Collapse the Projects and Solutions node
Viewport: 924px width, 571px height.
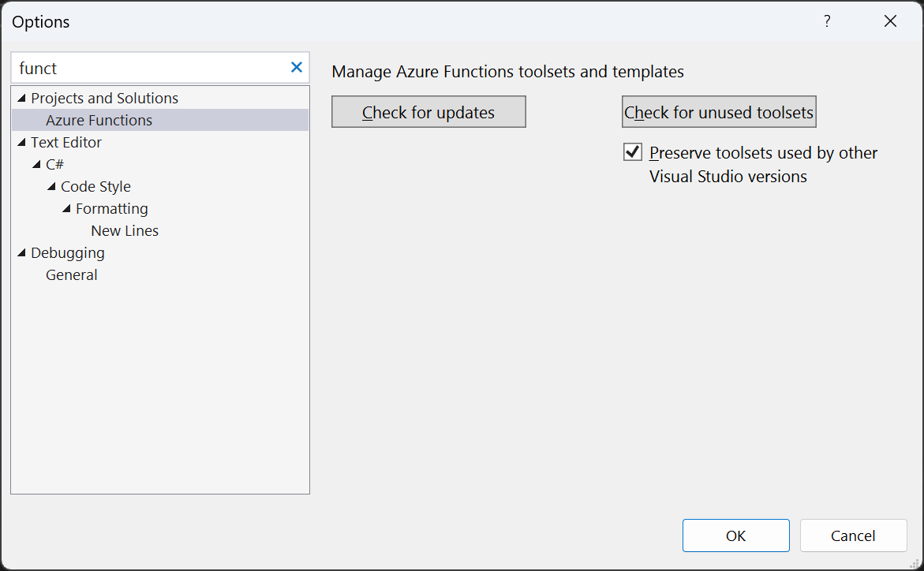23,98
